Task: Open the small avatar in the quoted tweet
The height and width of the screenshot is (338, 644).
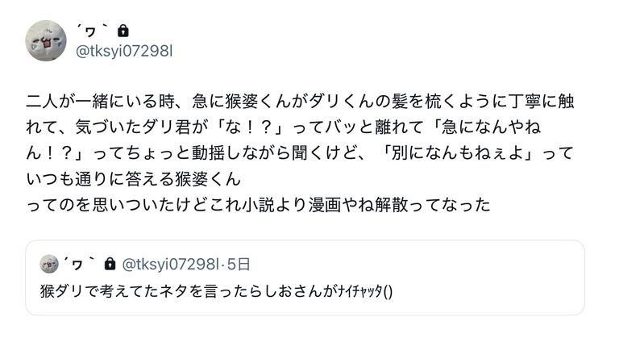Action: coord(49,263)
